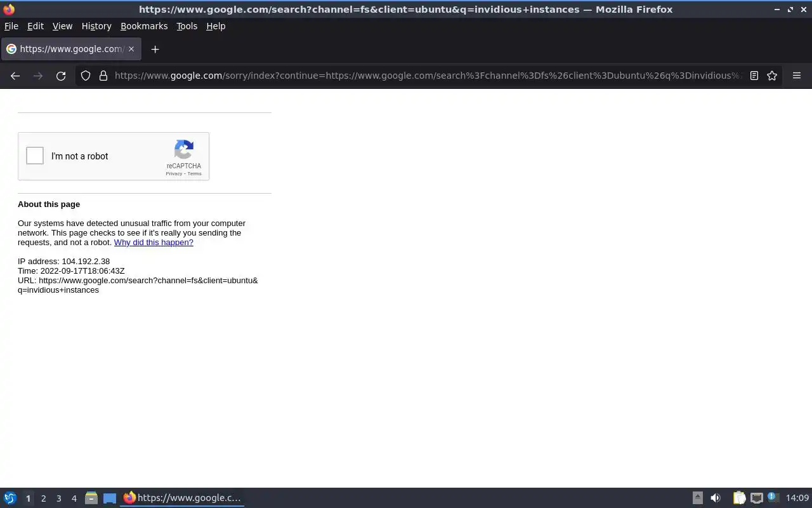812x508 pixels.
Task: Open removable media tray icon
Action: (x=697, y=498)
